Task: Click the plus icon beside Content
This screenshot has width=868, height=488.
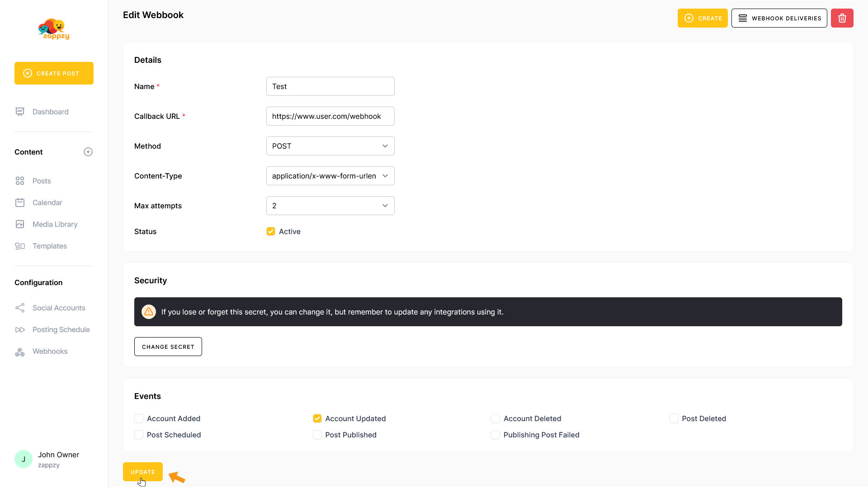Action: (88, 152)
